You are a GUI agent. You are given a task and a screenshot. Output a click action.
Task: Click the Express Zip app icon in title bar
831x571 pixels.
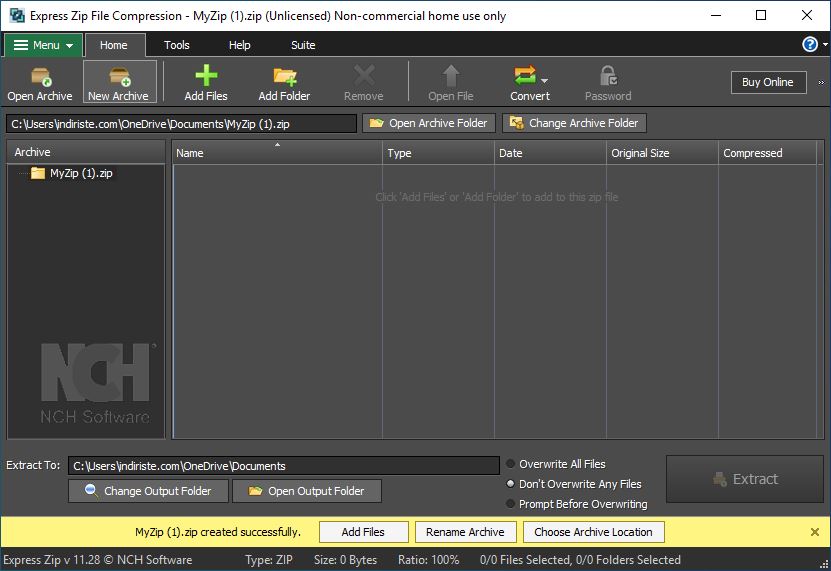(x=17, y=15)
